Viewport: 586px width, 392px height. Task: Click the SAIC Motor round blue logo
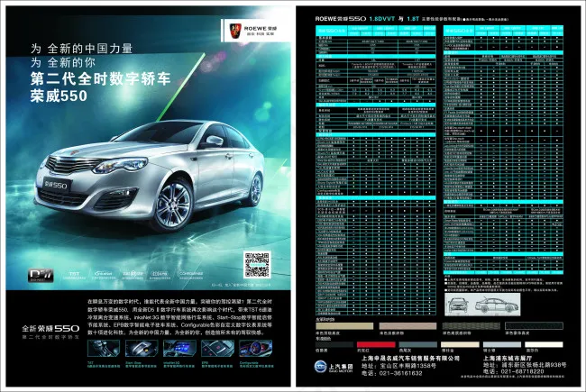point(321,366)
